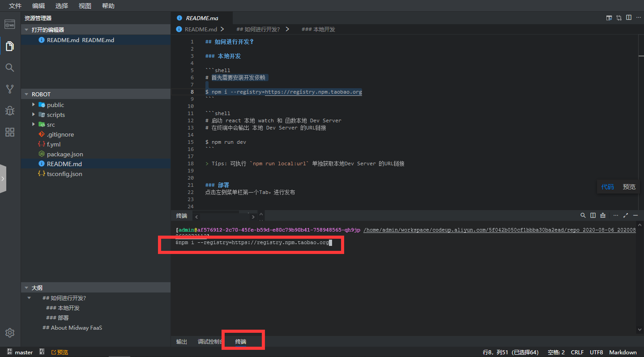This screenshot has width=644, height=357.
Task: Open the Extensions blocks icon in activity bar
Action: (x=10, y=132)
